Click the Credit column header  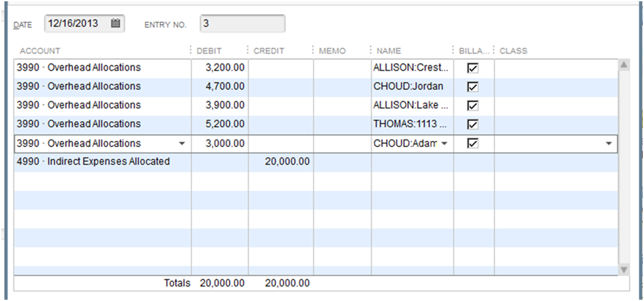click(269, 50)
